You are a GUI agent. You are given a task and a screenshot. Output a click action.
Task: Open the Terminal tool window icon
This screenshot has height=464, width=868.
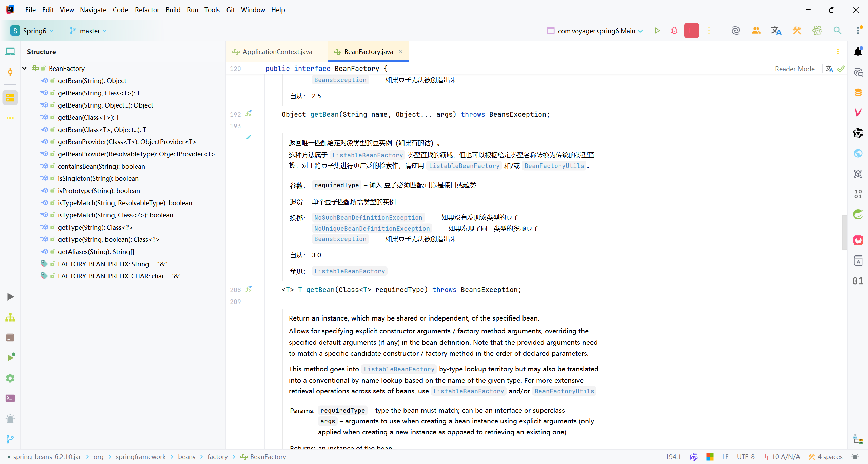pyautogui.click(x=10, y=398)
